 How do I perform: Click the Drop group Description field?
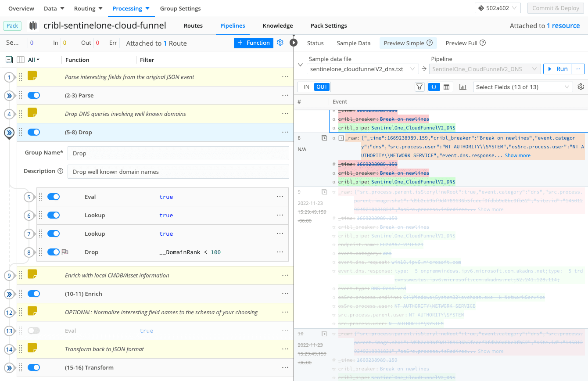click(178, 171)
